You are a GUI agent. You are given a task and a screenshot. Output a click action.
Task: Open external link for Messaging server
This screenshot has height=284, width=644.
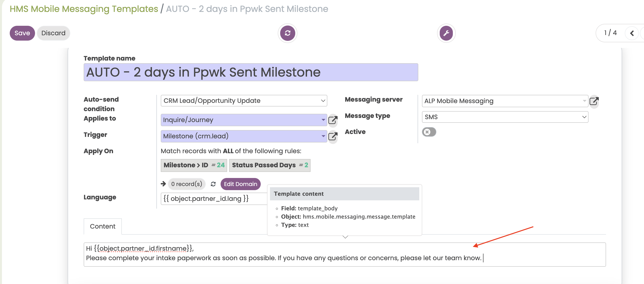[594, 101]
